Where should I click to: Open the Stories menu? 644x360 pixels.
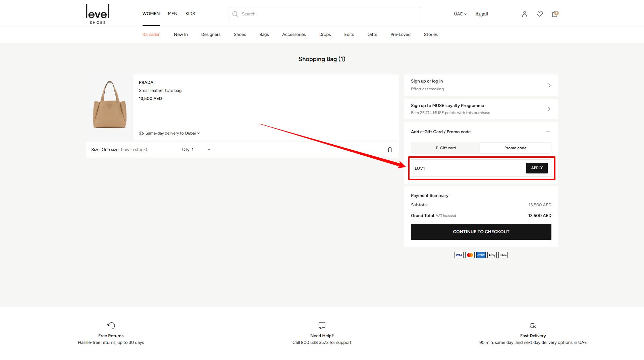click(431, 35)
